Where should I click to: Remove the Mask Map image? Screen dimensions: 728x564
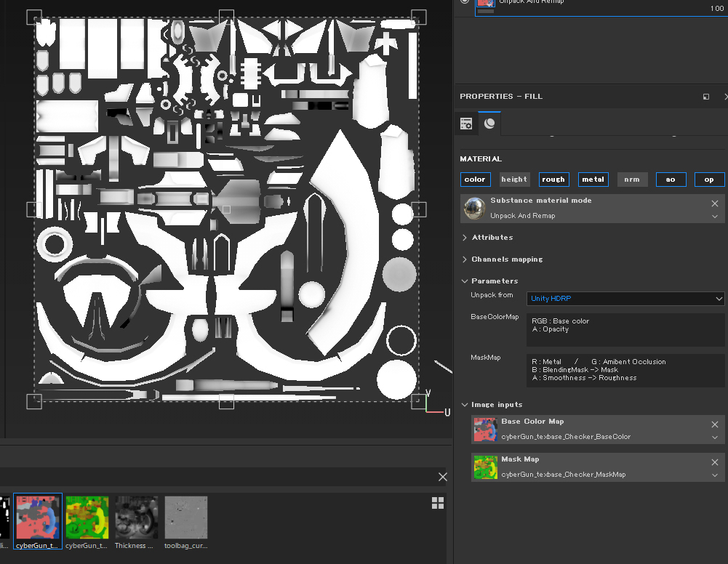[715, 462]
